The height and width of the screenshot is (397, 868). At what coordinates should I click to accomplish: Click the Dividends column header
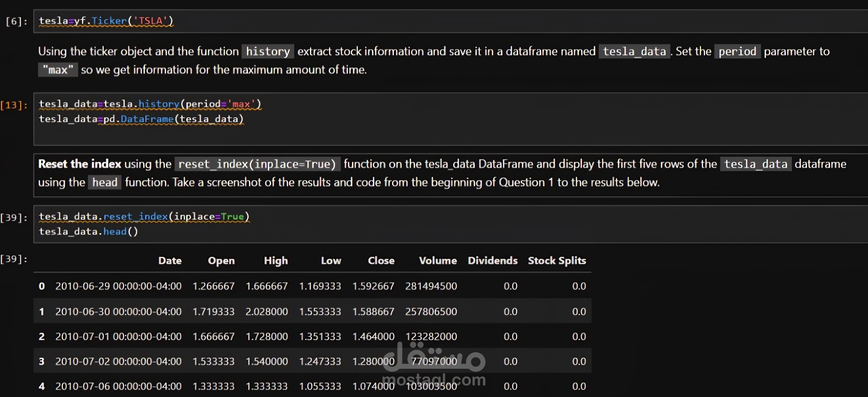(x=493, y=261)
